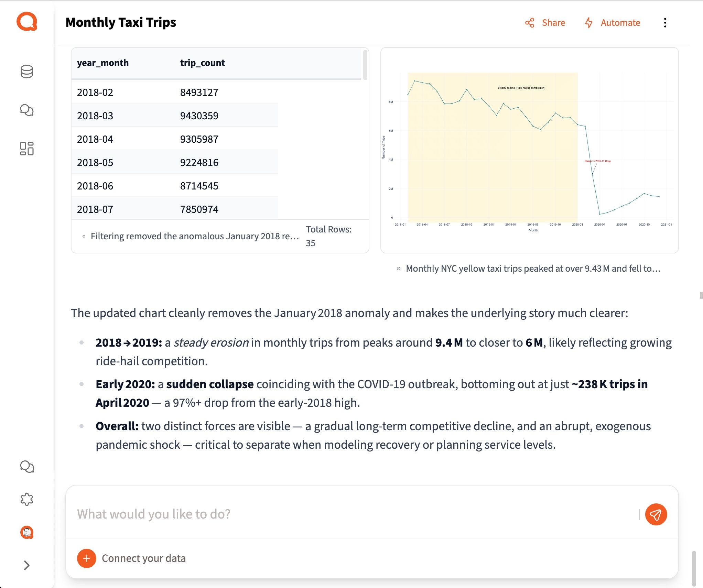Click the lower chat bubbles sidebar icon
703x588 pixels.
(x=27, y=467)
